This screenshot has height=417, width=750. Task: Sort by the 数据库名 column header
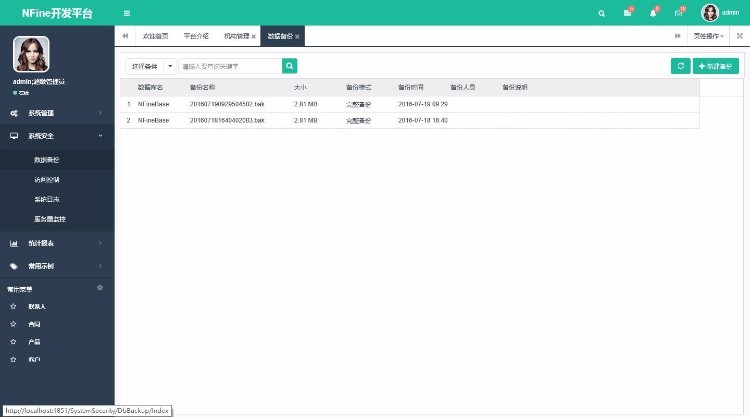(x=150, y=88)
